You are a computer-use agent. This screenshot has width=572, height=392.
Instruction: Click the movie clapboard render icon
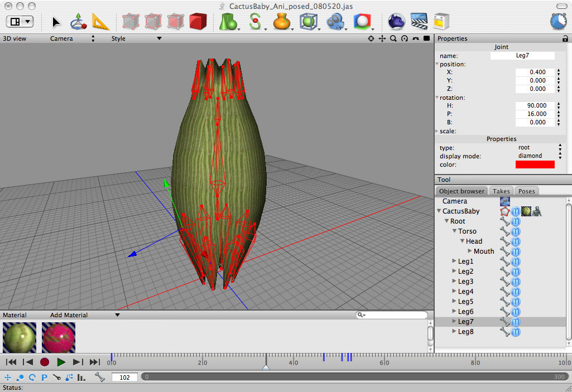(x=419, y=21)
